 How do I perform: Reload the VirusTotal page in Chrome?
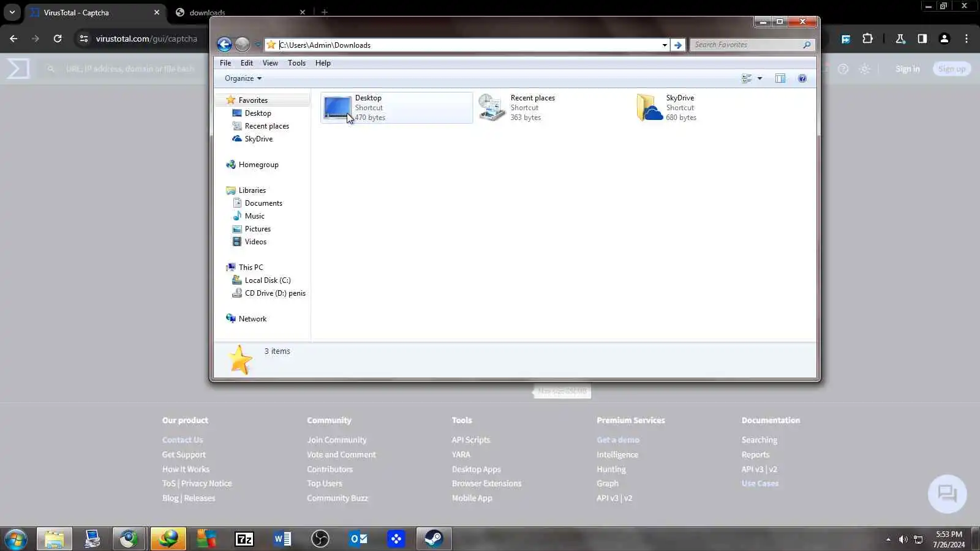pos(58,39)
